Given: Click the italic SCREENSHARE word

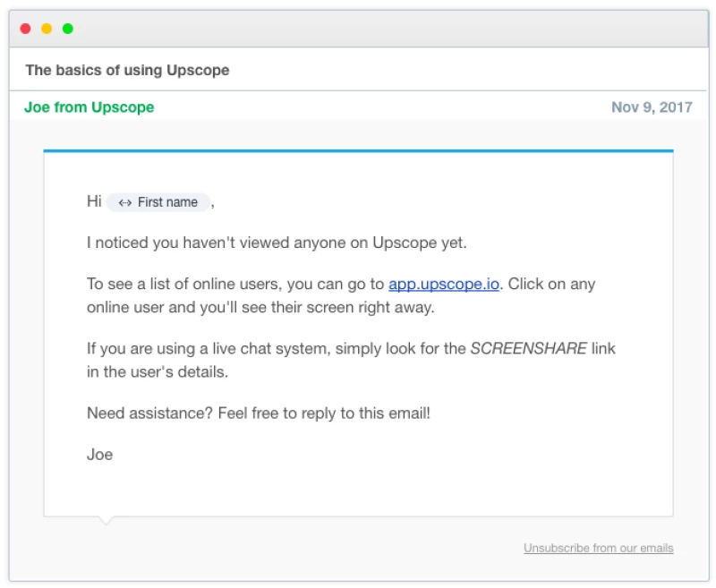Looking at the screenshot, I should coord(528,349).
